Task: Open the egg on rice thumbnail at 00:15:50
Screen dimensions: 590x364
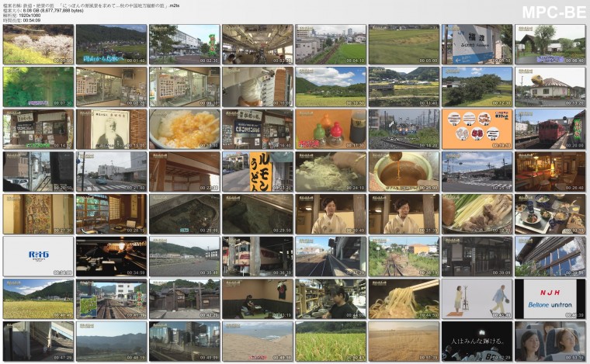Action: [x=185, y=130]
